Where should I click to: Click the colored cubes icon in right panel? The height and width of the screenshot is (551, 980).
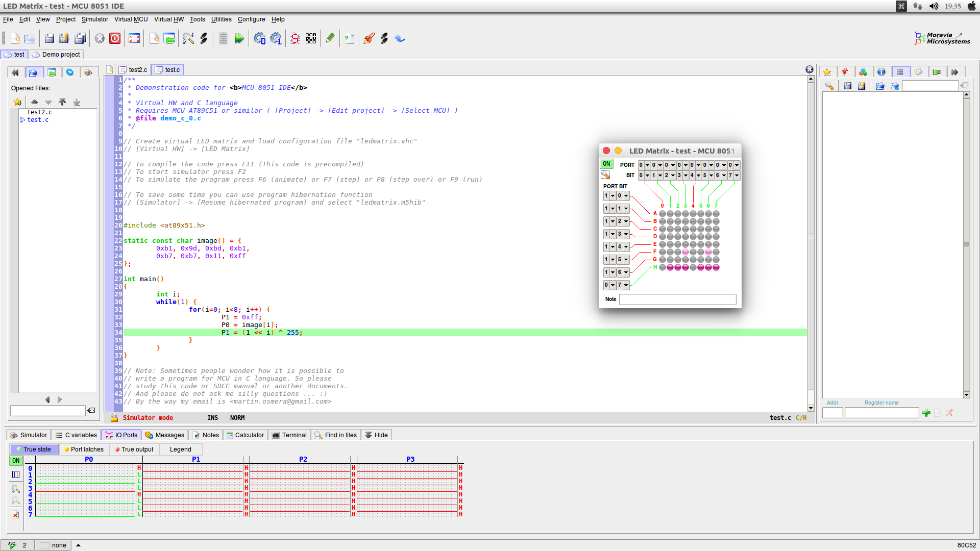coord(863,72)
